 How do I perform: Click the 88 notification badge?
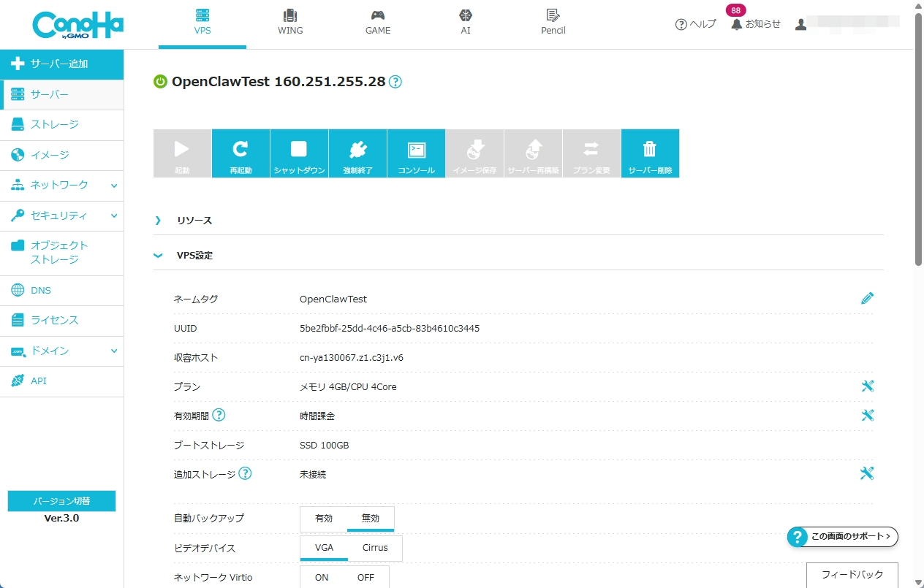tap(736, 10)
